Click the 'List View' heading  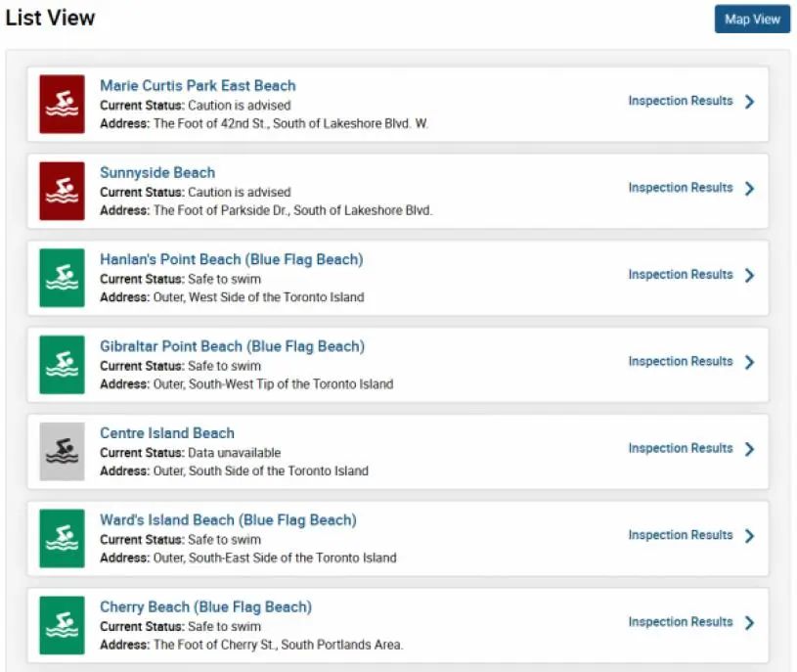point(50,18)
